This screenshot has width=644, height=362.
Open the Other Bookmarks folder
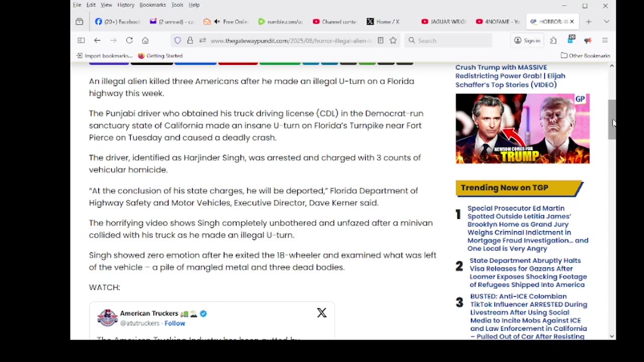pyautogui.click(x=585, y=56)
